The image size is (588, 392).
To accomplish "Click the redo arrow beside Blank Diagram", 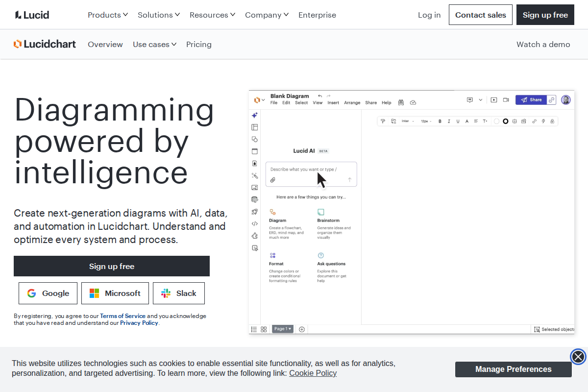I will pos(329,96).
